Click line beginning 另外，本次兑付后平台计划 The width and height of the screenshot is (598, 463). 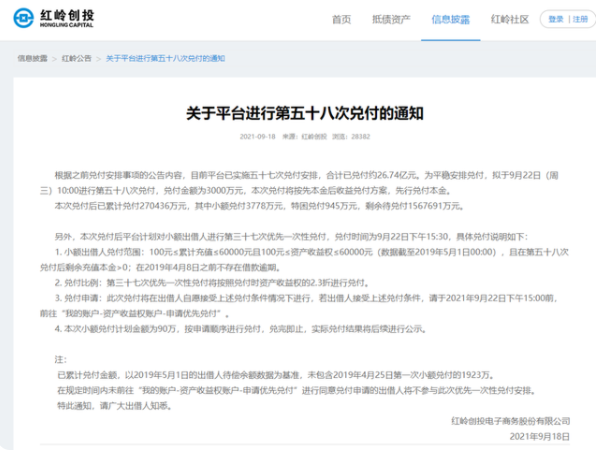coord(291,237)
